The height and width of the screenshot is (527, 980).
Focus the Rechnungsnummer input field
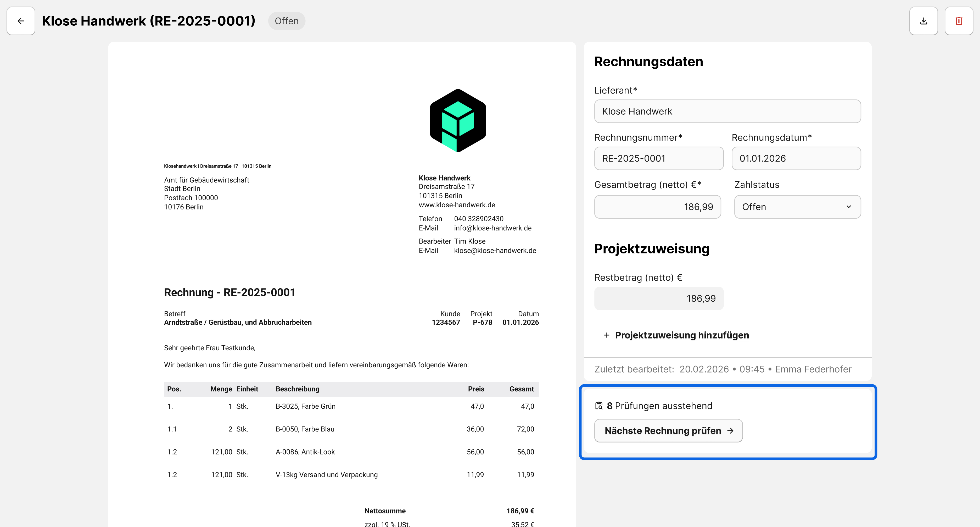point(659,158)
